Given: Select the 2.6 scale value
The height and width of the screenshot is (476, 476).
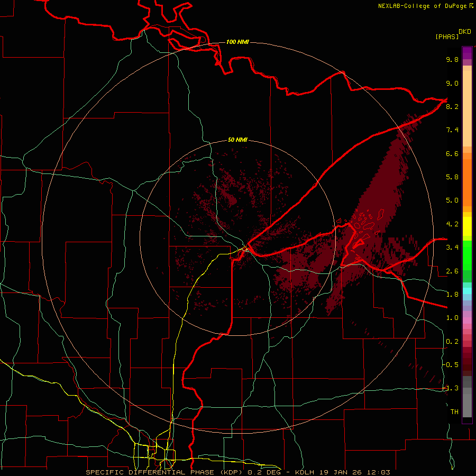Looking at the screenshot, I should pos(452,271).
